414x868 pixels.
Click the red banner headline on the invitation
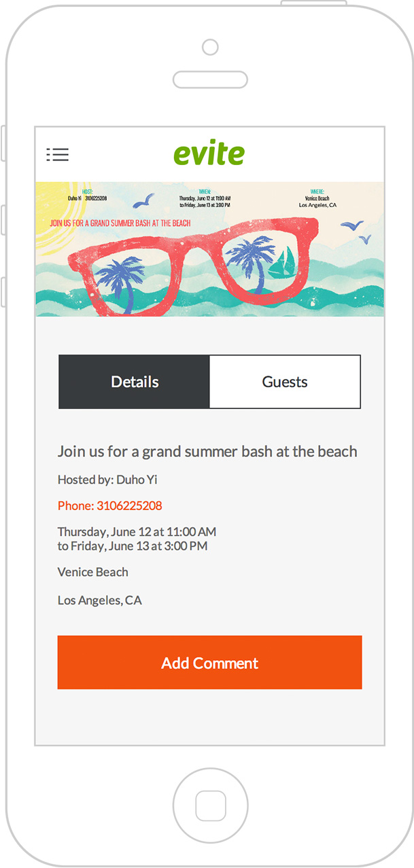tap(120, 223)
